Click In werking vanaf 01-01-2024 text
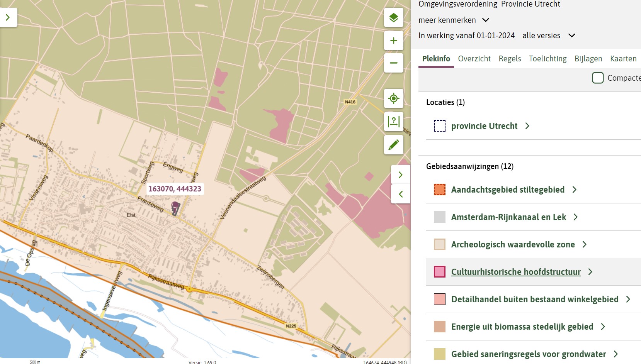 (x=466, y=36)
